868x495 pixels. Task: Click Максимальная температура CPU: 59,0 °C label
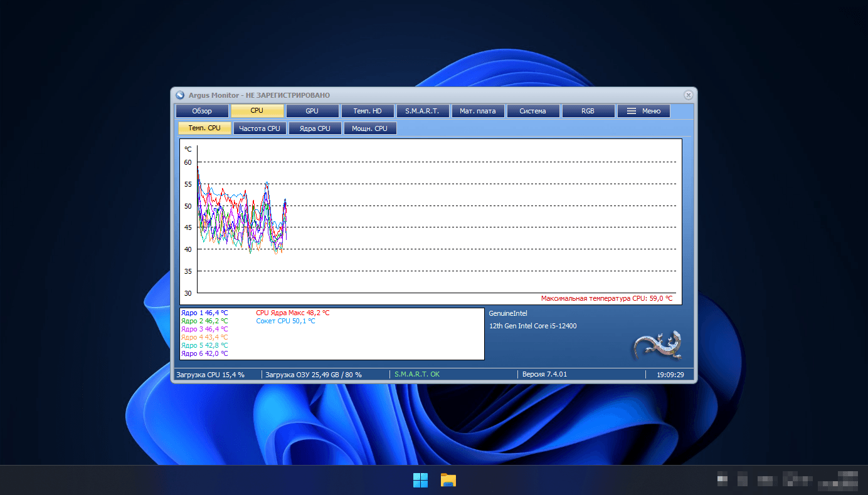click(606, 298)
